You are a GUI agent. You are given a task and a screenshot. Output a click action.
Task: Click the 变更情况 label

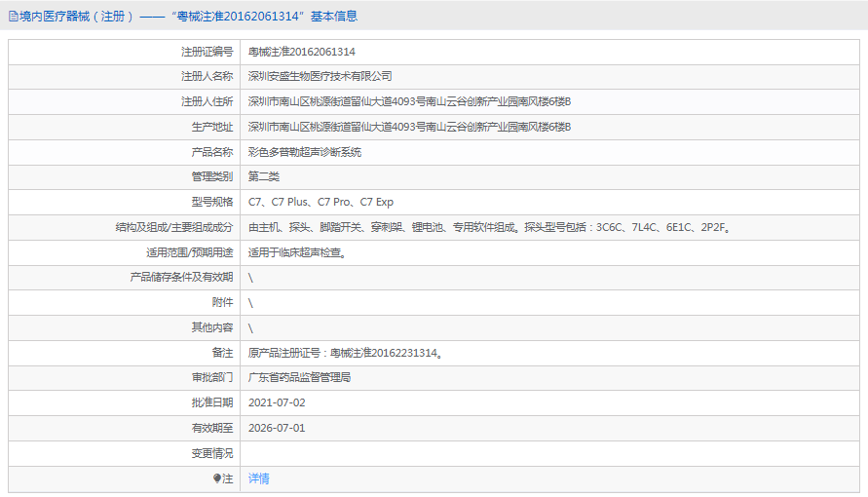[212, 454]
